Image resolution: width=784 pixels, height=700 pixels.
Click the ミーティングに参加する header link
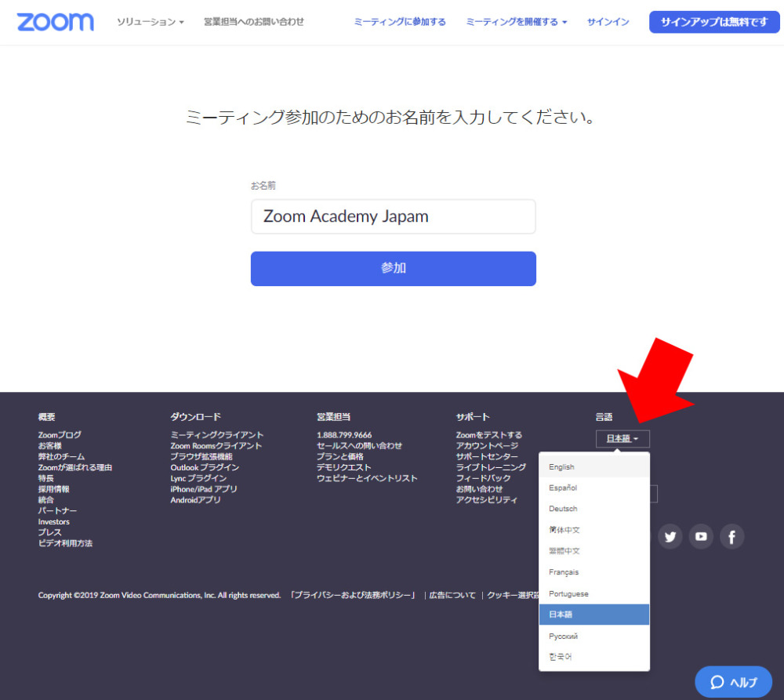coord(400,22)
